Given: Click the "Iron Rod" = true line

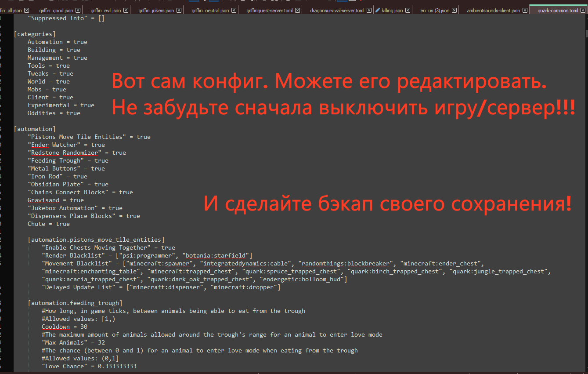Looking at the screenshot, I should coord(57,176).
